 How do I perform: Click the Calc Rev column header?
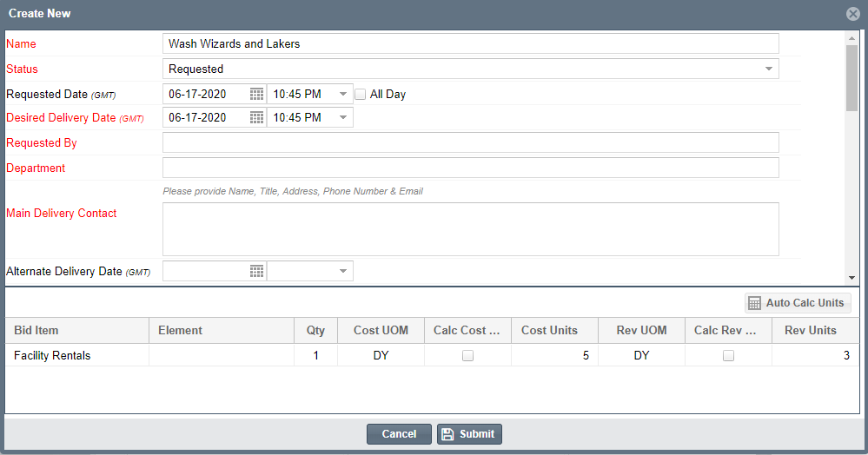pos(728,331)
